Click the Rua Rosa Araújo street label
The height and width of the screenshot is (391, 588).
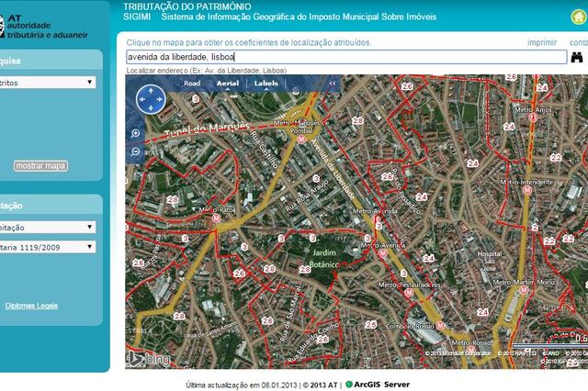[x=307, y=195]
